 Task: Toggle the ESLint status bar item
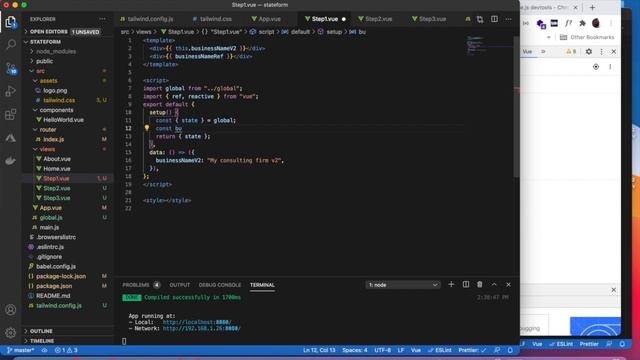tap(440, 350)
